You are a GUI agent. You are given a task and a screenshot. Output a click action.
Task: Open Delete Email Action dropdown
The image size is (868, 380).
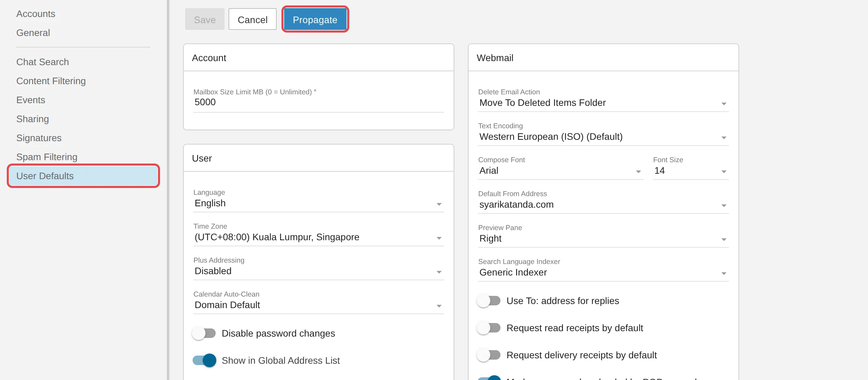click(x=603, y=103)
